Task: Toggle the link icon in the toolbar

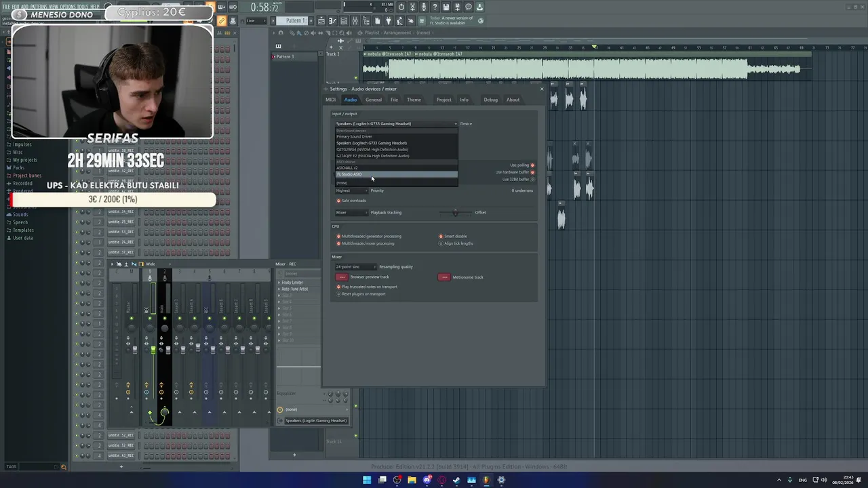Action: 222,21
